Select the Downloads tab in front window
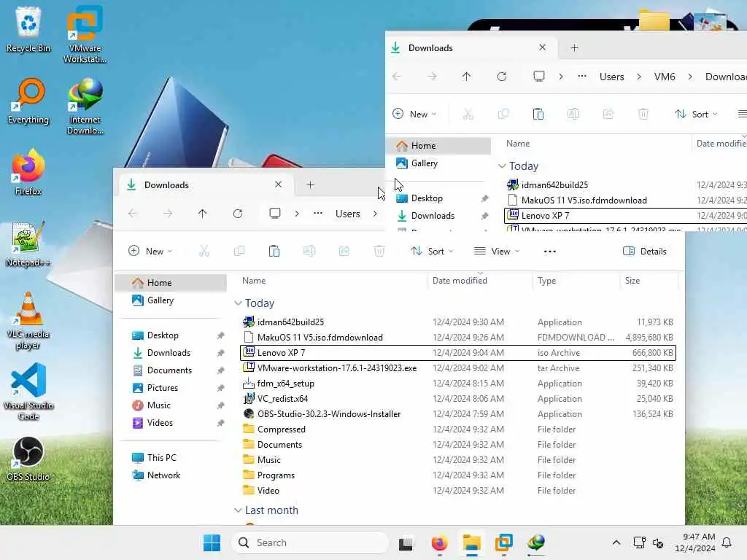Screen dimensions: 747x560 click(205, 184)
